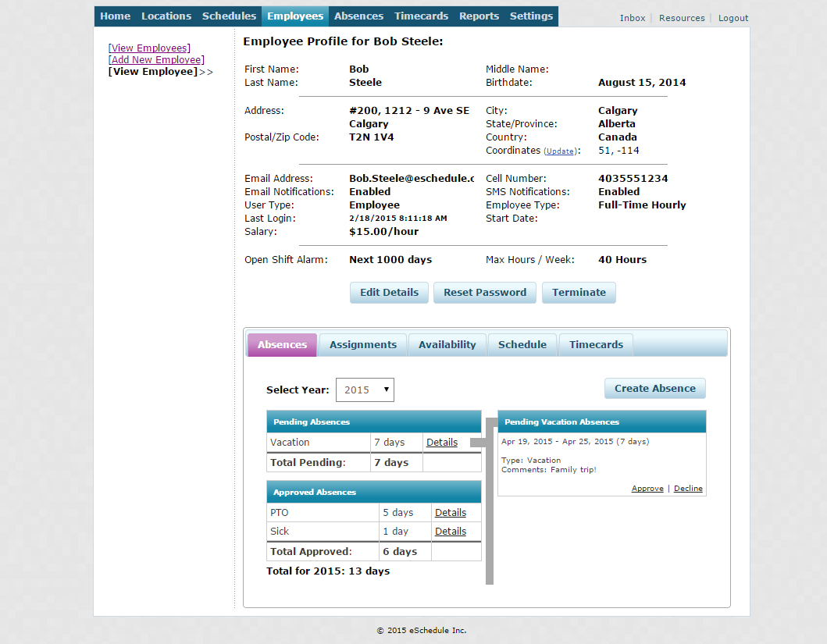Open the Employees menu item
The width and height of the screenshot is (827, 644).
tap(294, 16)
